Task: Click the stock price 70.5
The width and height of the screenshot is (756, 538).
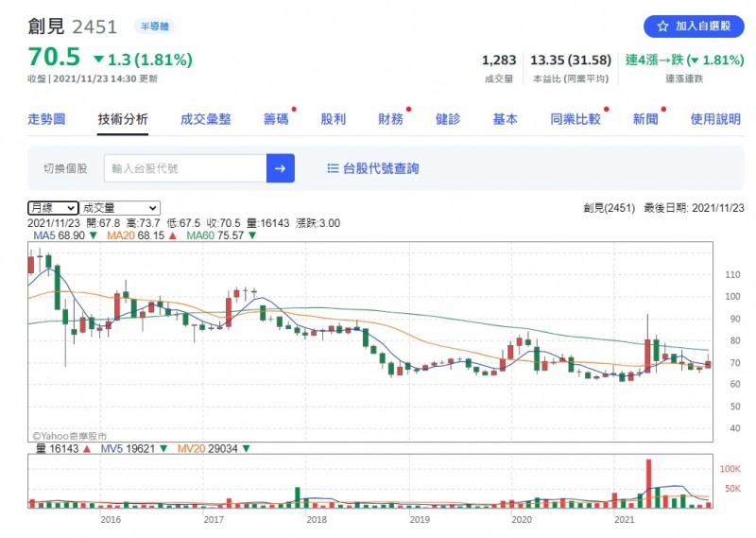Action: [x=54, y=57]
